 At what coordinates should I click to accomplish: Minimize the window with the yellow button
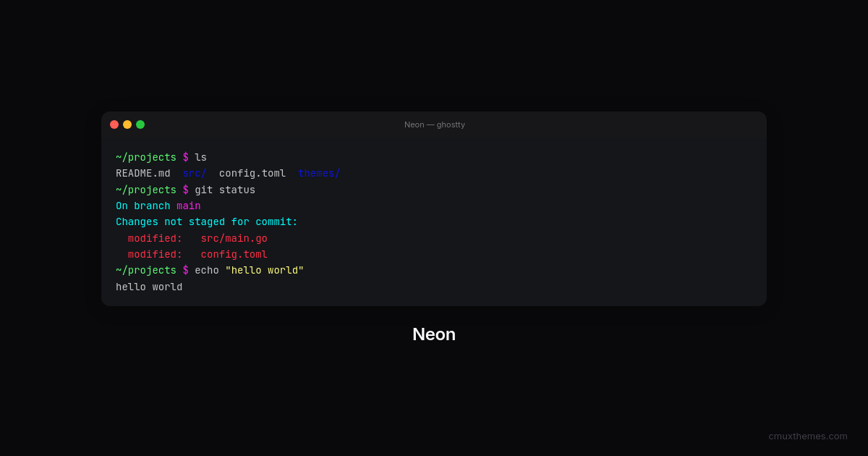tap(127, 124)
